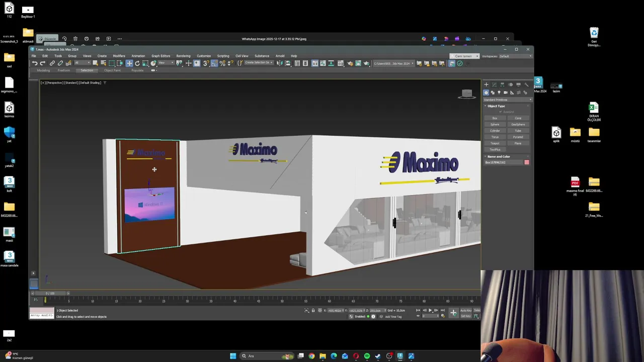
Task: Open the Modifiers menu
Action: click(x=119, y=56)
